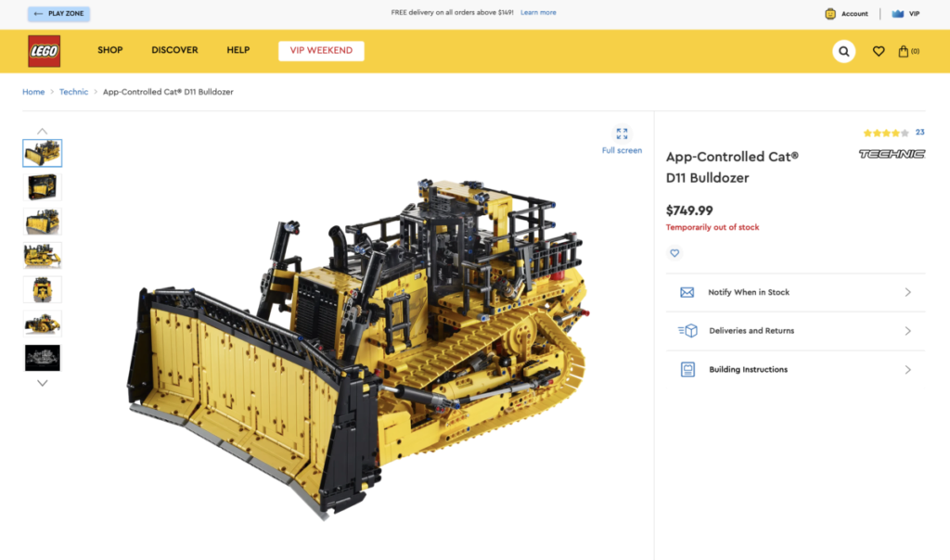Open the HELP menu
Image resolution: width=950 pixels, height=560 pixels.
click(238, 50)
